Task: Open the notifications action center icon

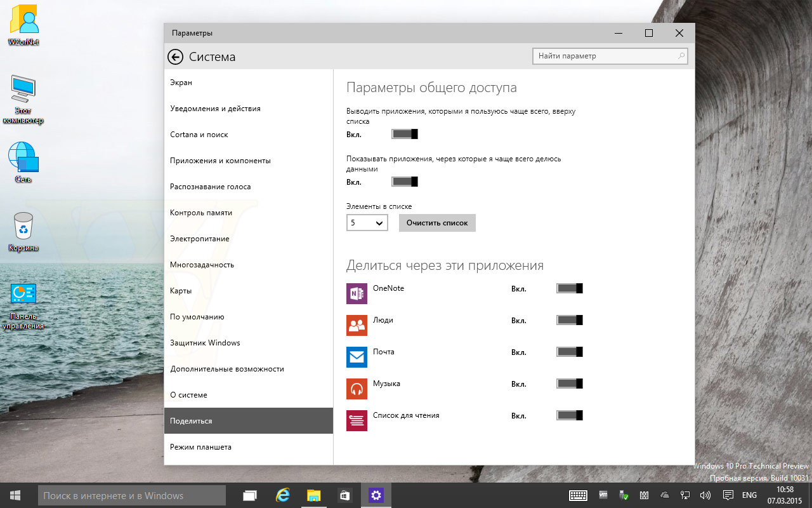Action: coord(728,495)
